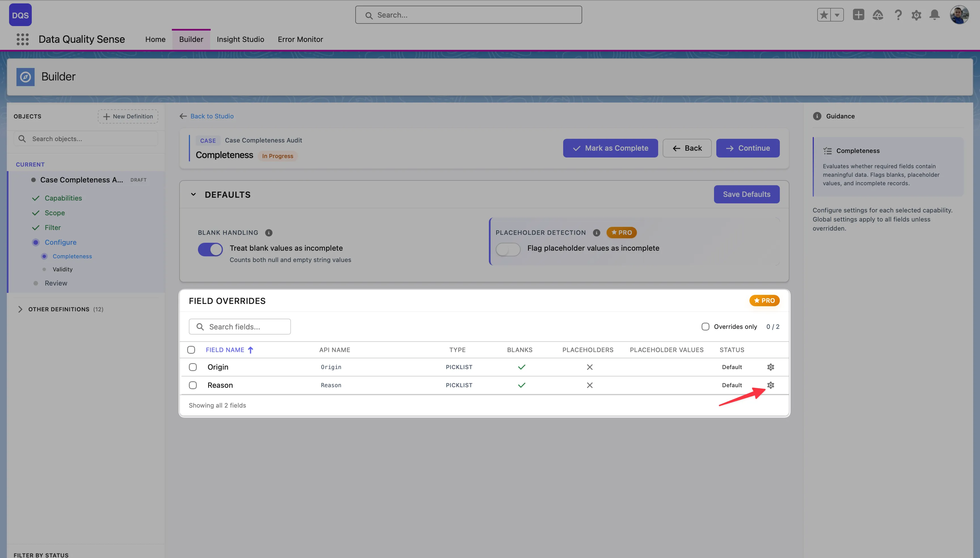Expand OTHER DEFINITIONS list
The height and width of the screenshot is (558, 980).
pyautogui.click(x=20, y=309)
